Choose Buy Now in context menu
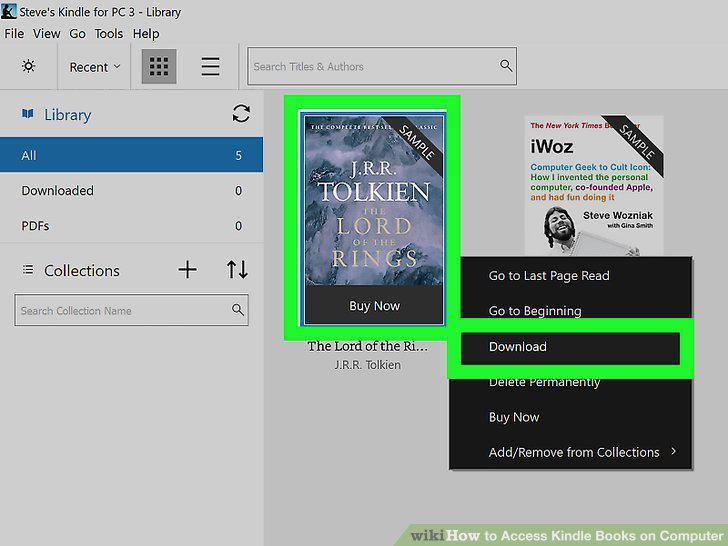 click(x=514, y=417)
